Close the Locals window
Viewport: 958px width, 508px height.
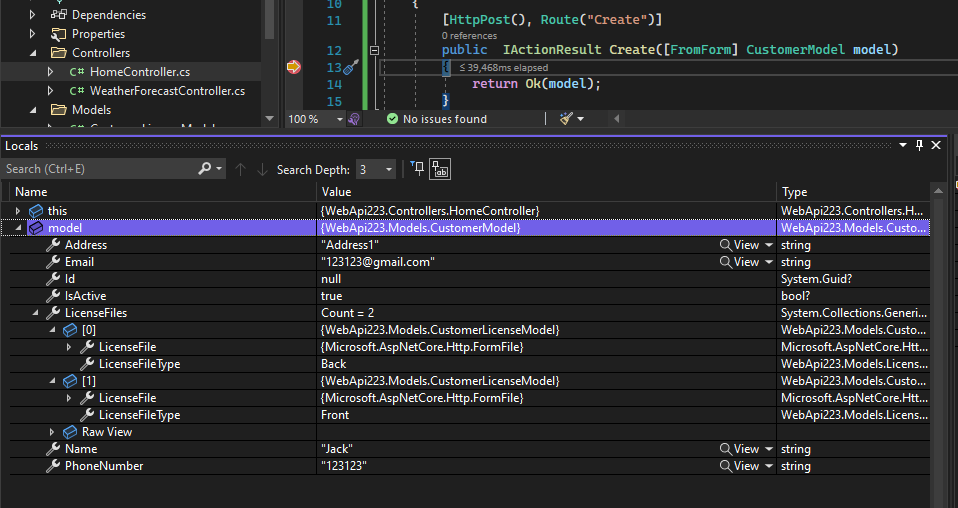click(936, 145)
